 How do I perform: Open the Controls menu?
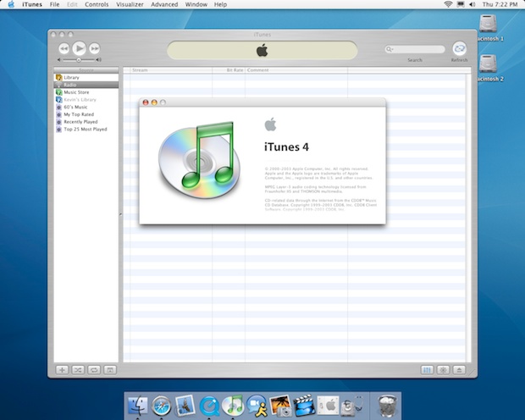tap(97, 4)
